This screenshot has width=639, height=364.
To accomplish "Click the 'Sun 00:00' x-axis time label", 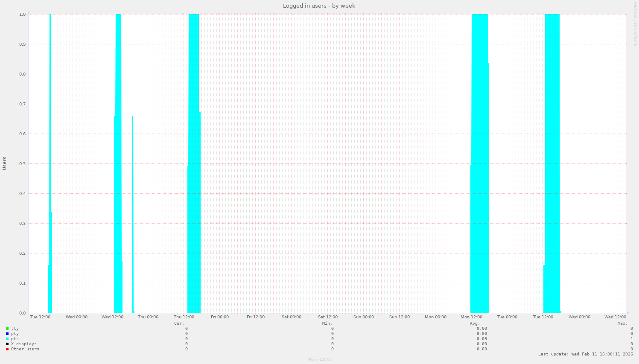I will coord(363,317).
